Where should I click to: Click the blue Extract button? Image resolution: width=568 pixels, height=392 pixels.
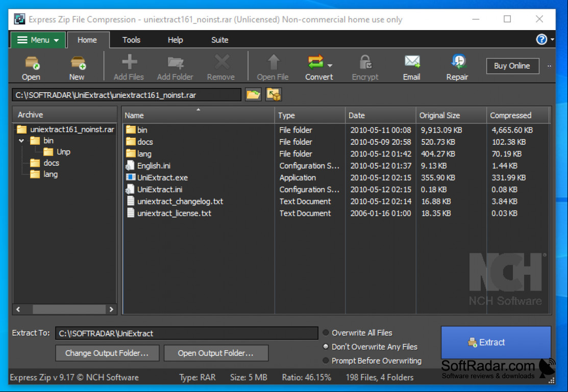[496, 342]
